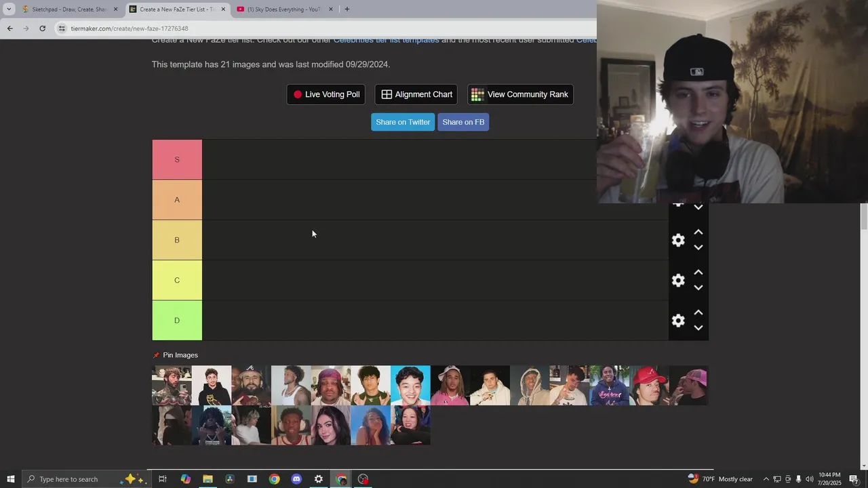The image size is (868, 488).
Task: Close the Sketchpad tab
Action: [x=115, y=9]
